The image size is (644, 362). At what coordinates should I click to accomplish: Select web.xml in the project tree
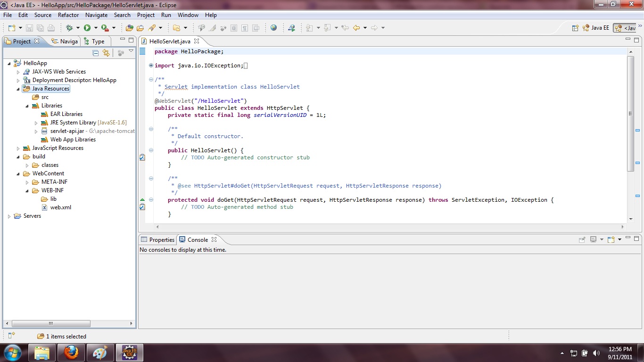click(x=60, y=207)
